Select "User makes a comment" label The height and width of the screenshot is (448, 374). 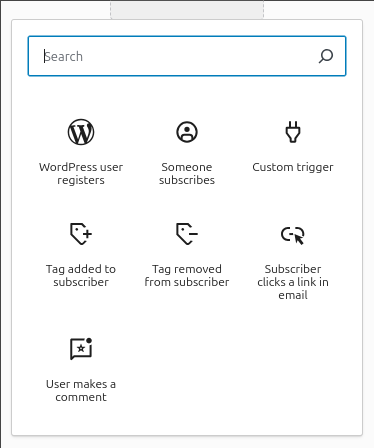(x=81, y=390)
